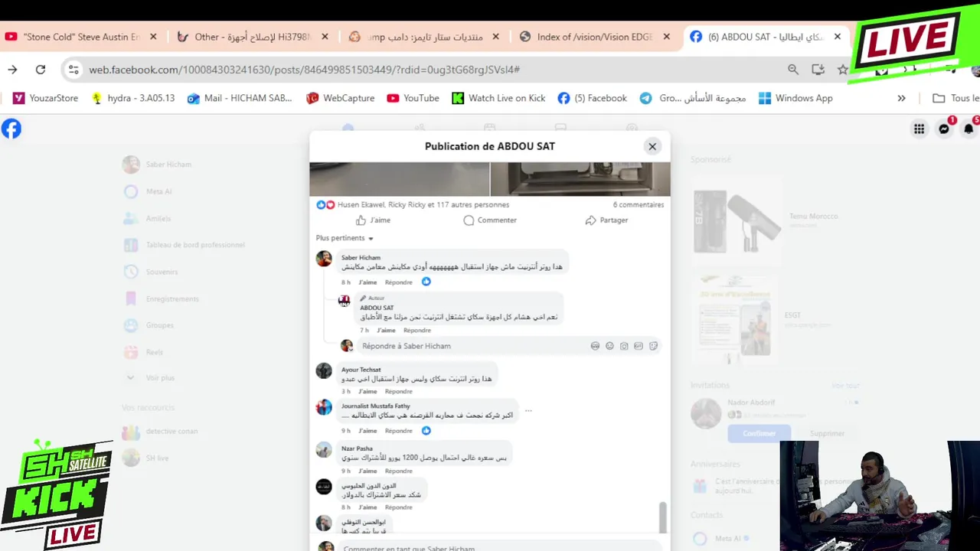Open the Mail - HICHAM SAB bookmark

(x=239, y=98)
